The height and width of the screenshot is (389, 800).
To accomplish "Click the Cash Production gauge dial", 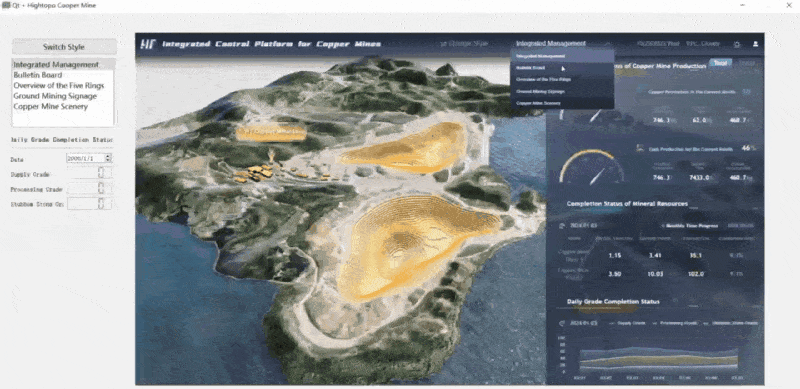I will coord(592,166).
